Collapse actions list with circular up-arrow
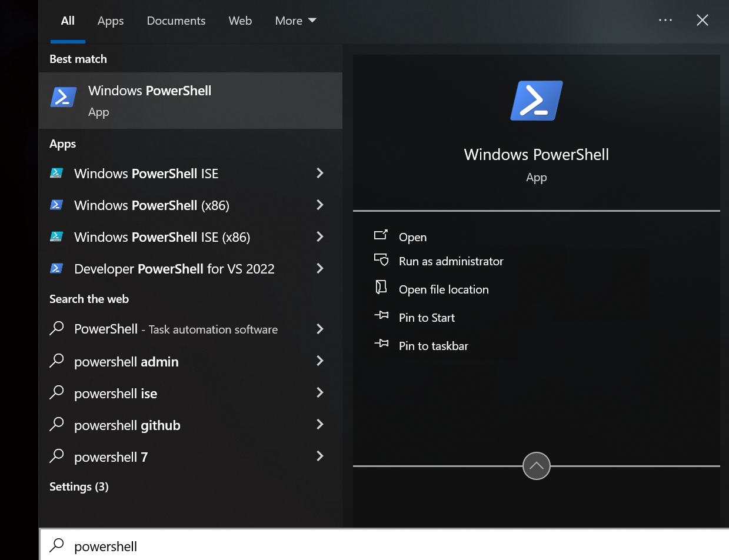This screenshot has height=560, width=729. [537, 466]
